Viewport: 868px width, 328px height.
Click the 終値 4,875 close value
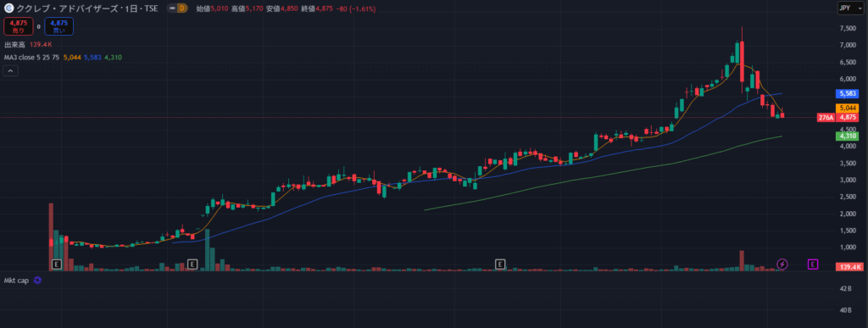point(317,8)
